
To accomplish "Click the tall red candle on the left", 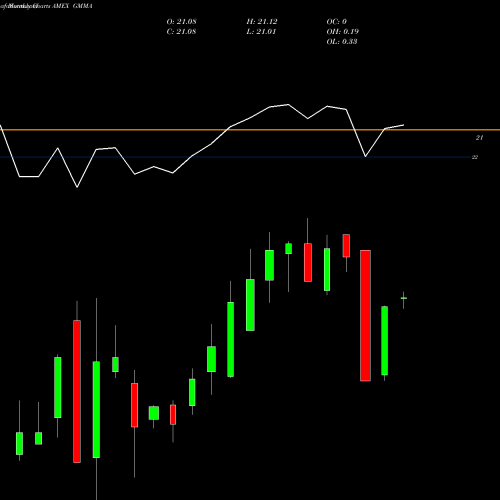I will pyautogui.click(x=77, y=391).
